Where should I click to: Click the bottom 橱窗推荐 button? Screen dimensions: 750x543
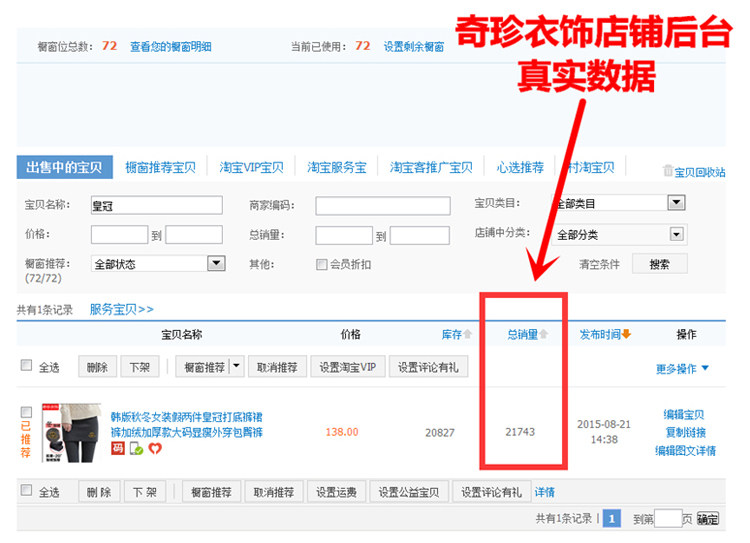[211, 492]
